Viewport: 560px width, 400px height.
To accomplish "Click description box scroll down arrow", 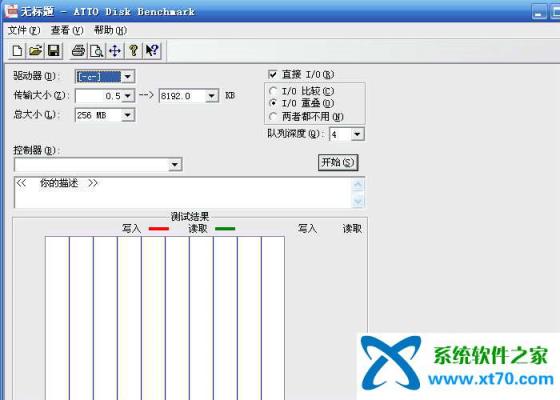I will point(358,201).
